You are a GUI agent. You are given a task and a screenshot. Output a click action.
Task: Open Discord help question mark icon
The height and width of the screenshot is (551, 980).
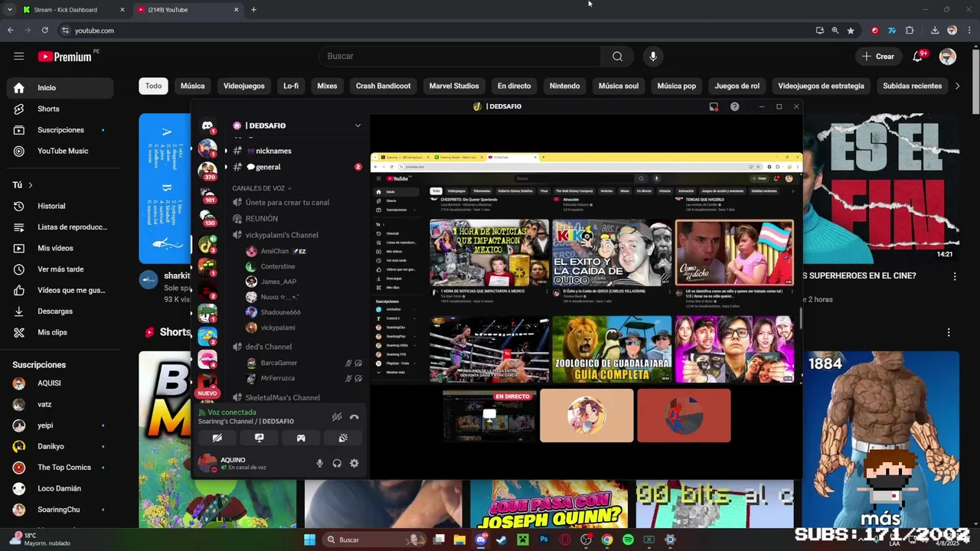(x=734, y=106)
